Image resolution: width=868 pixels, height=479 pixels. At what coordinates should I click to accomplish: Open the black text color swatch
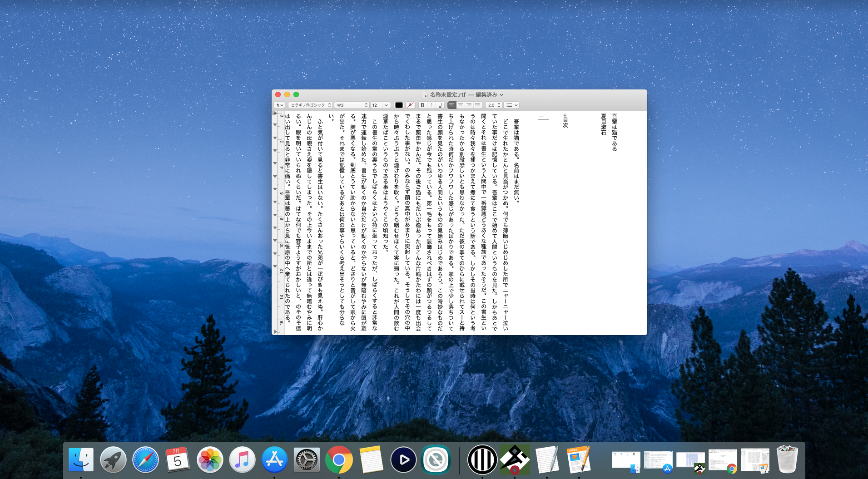point(399,105)
